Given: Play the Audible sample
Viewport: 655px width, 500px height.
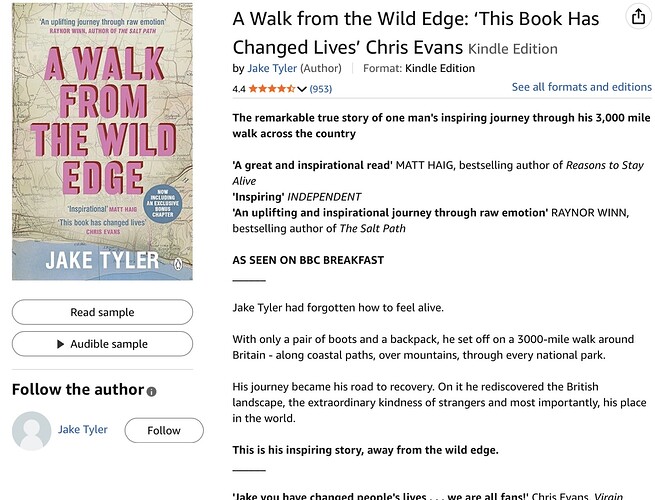Looking at the screenshot, I should point(102,344).
